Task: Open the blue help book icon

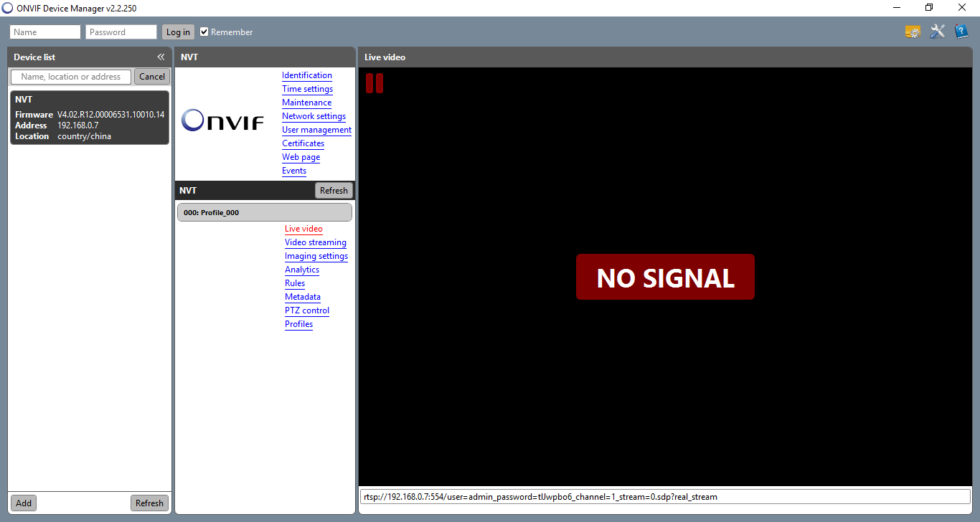Action: (x=961, y=32)
